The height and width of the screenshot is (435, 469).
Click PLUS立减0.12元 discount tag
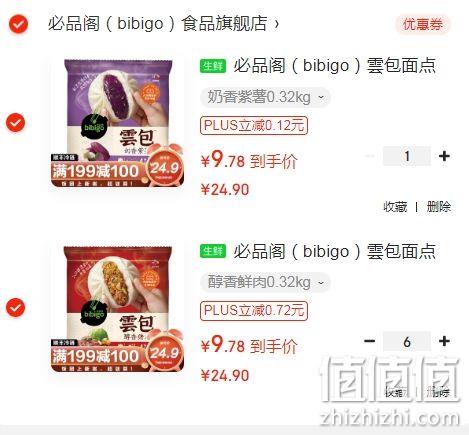pos(254,125)
